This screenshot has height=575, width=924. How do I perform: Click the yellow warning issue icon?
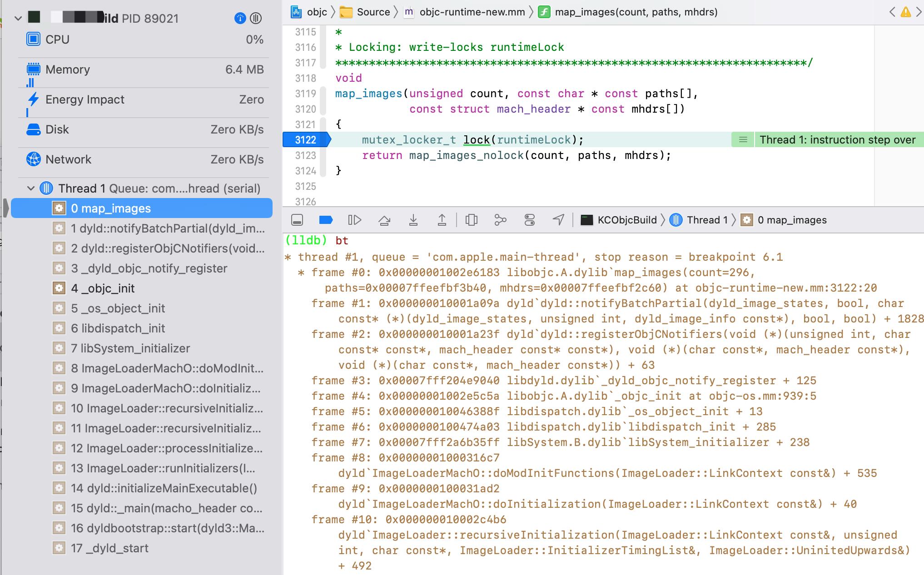[906, 12]
